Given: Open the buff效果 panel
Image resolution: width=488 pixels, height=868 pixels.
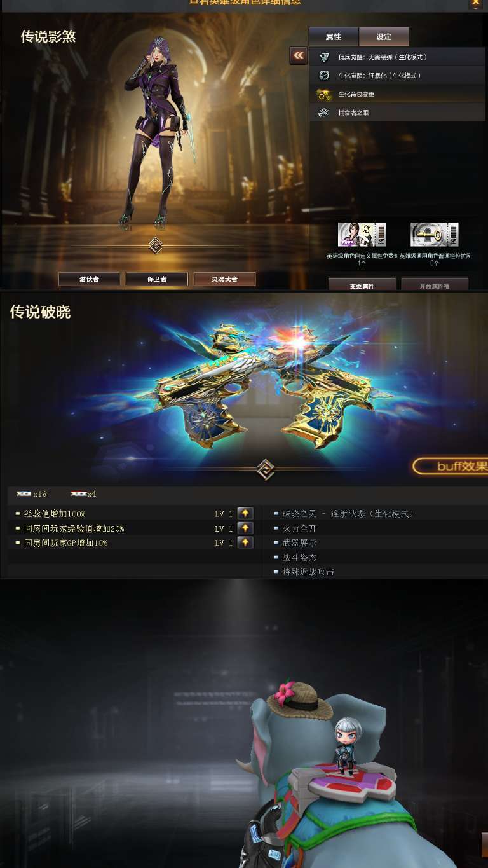Looking at the screenshot, I should [x=451, y=467].
